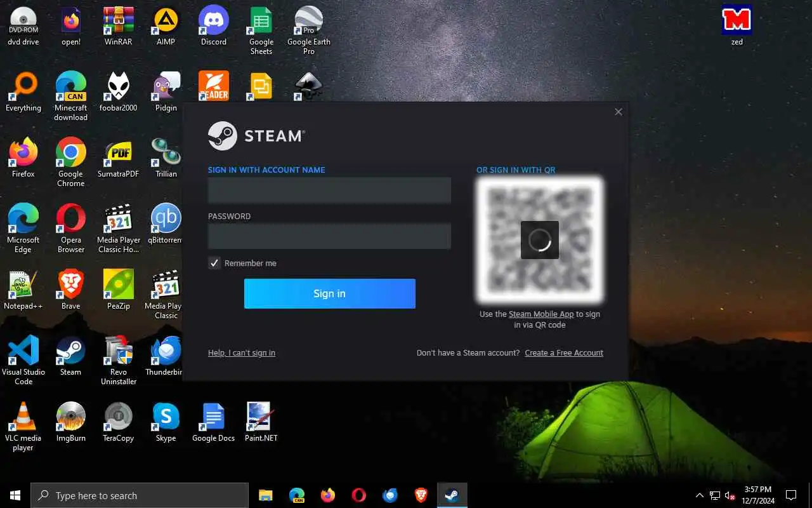Focus the Steam password field
Viewport: 812px width, 508px height.
[x=329, y=236]
